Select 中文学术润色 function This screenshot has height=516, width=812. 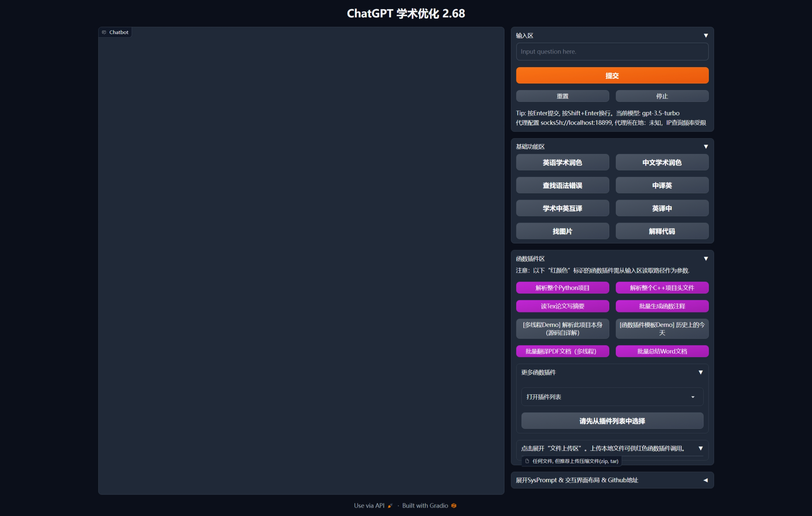(x=662, y=162)
